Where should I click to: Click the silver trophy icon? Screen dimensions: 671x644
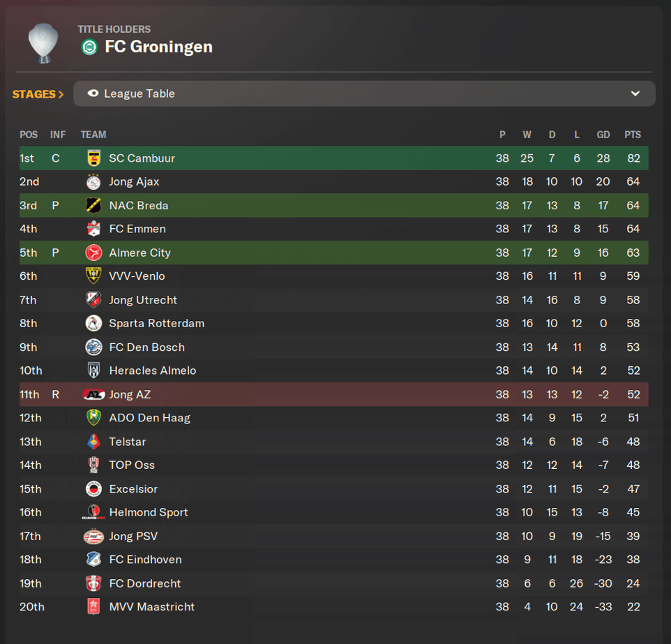pos(43,43)
